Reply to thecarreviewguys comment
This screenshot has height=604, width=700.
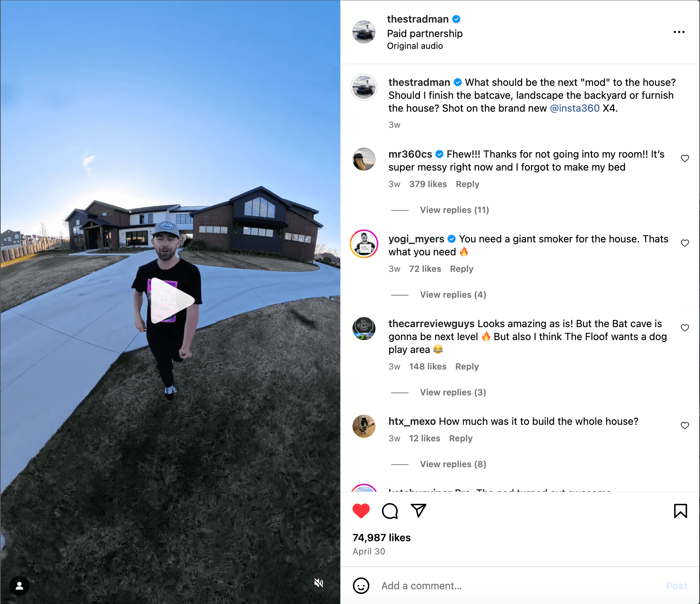coord(467,367)
